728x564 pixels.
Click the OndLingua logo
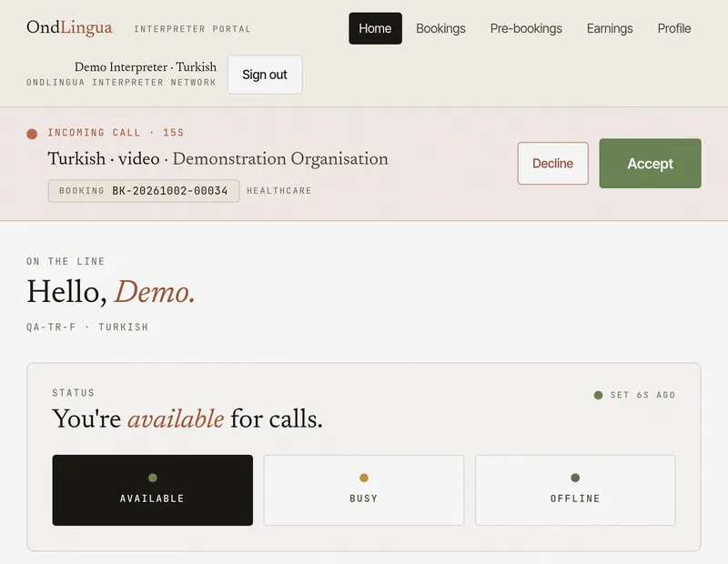coord(69,27)
